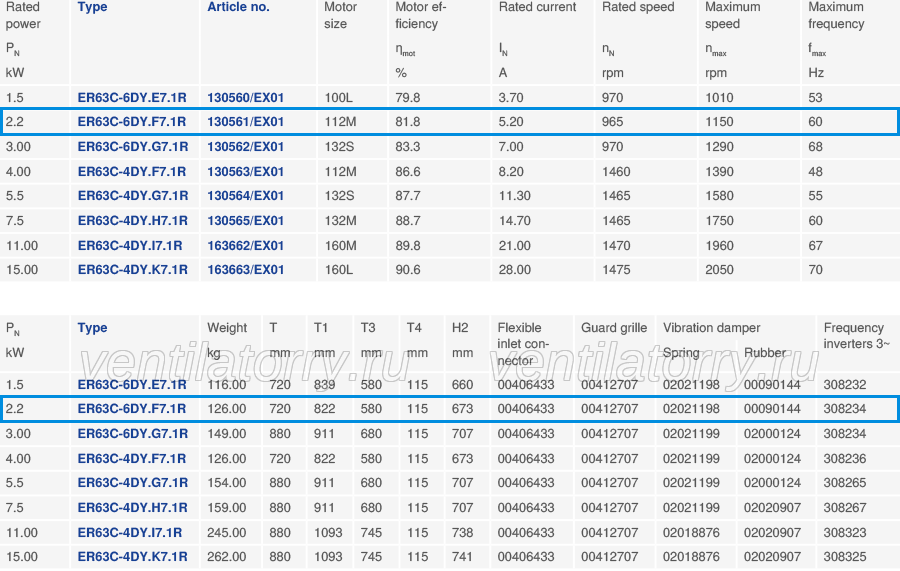Select rated current value 11.30
The height and width of the screenshot is (571, 900).
click(514, 196)
